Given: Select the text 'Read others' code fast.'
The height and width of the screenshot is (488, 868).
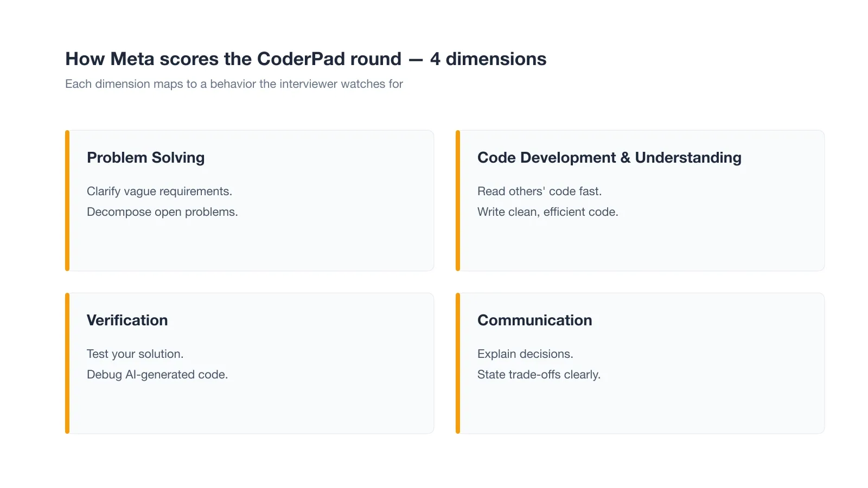Looking at the screenshot, I should click(x=539, y=191).
